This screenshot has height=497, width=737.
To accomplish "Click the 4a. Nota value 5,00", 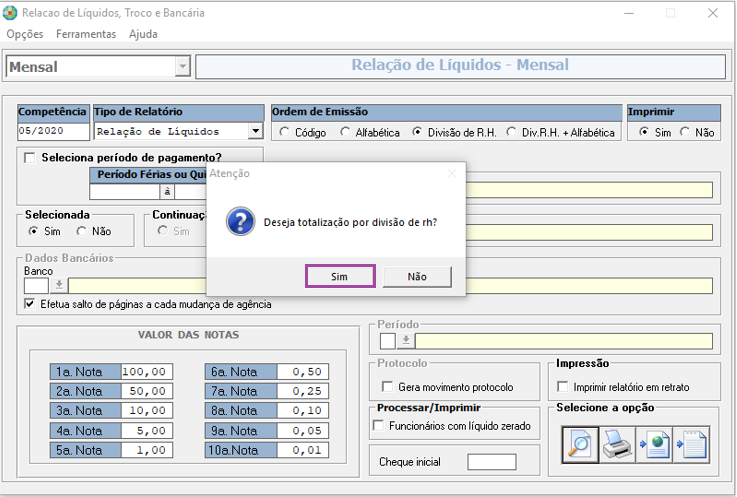I will (147, 430).
